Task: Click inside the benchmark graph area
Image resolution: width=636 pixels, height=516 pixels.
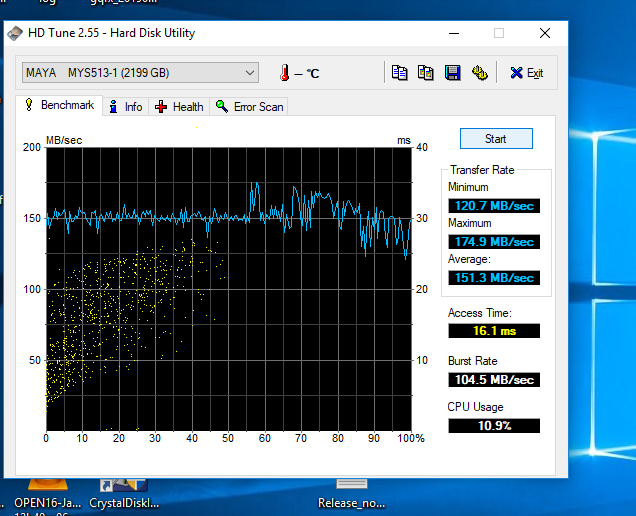Action: point(229,288)
